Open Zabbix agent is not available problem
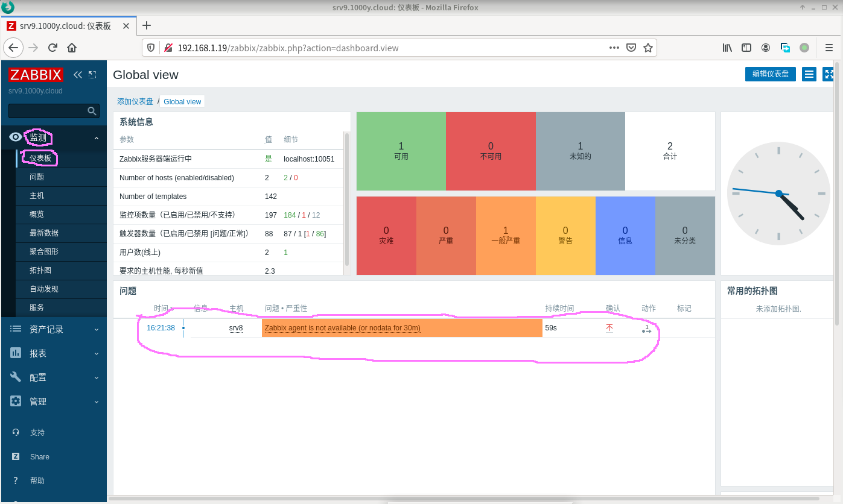 click(x=343, y=328)
